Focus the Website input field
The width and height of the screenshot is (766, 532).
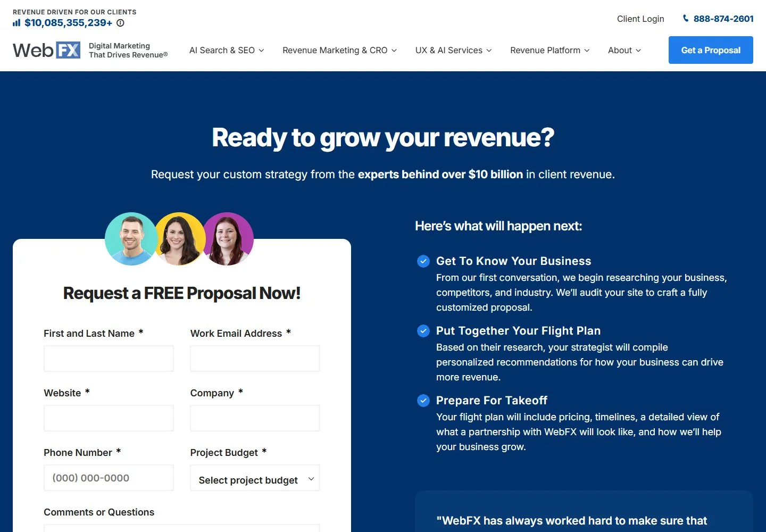click(x=109, y=418)
